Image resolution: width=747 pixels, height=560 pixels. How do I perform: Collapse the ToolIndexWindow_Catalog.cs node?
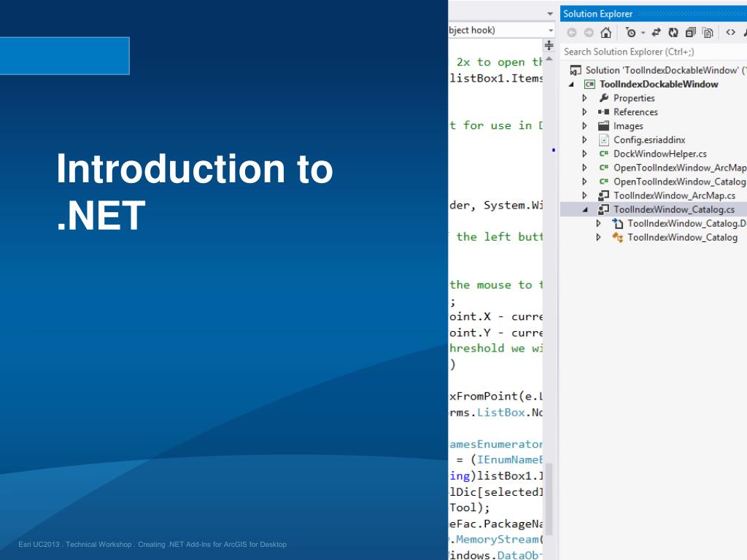(x=585, y=209)
